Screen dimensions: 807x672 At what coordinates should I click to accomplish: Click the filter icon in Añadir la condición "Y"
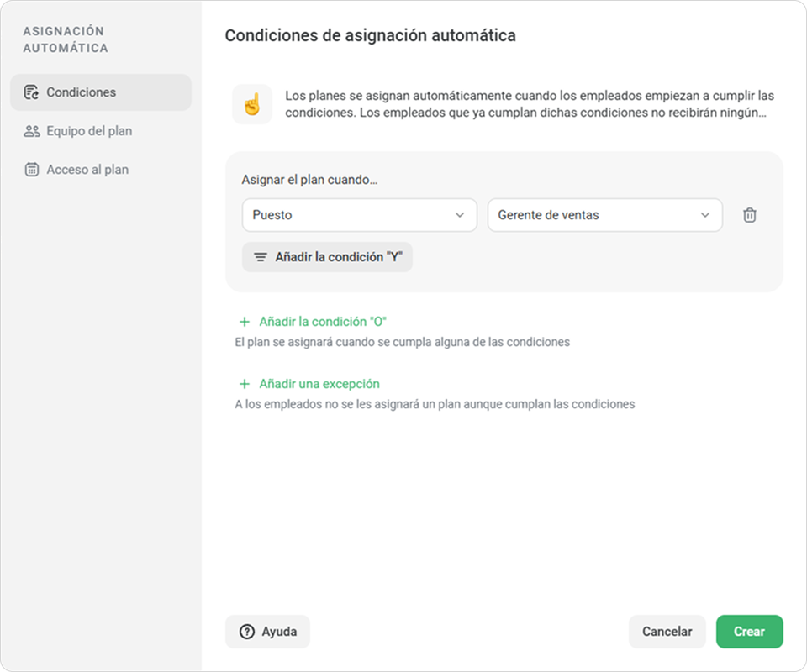coord(261,257)
